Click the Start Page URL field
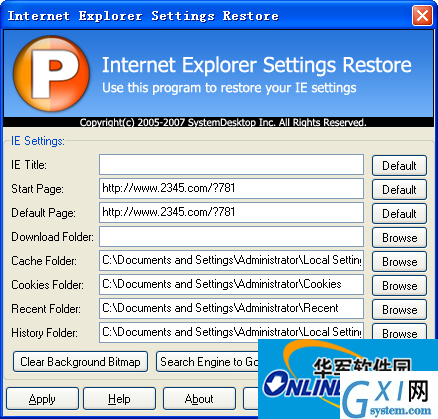The width and height of the screenshot is (438, 419). tap(231, 188)
